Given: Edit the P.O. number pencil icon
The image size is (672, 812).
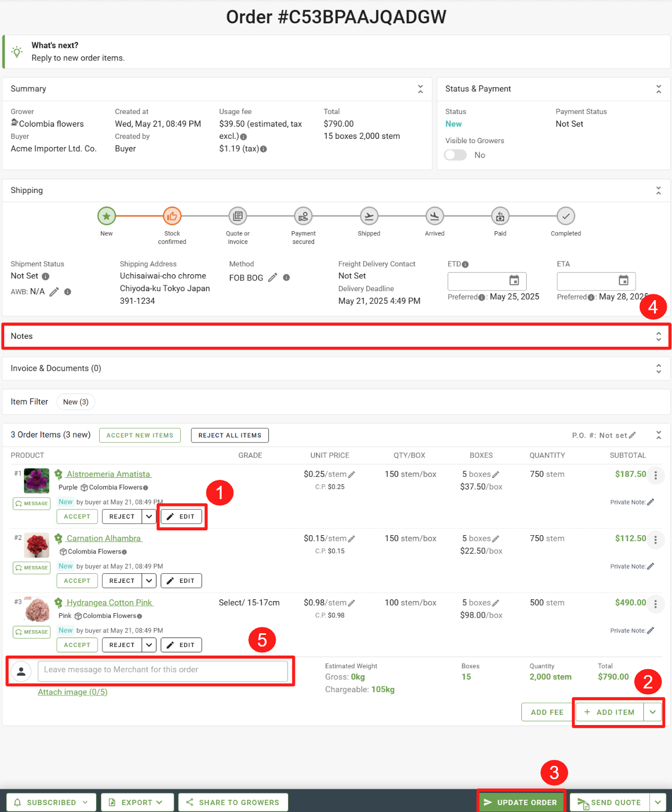Looking at the screenshot, I should coord(632,435).
